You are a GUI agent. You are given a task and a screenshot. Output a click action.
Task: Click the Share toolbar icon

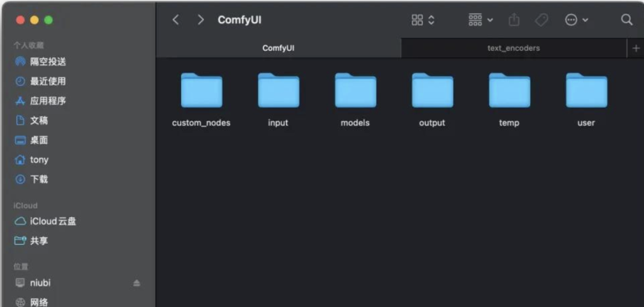(x=514, y=20)
